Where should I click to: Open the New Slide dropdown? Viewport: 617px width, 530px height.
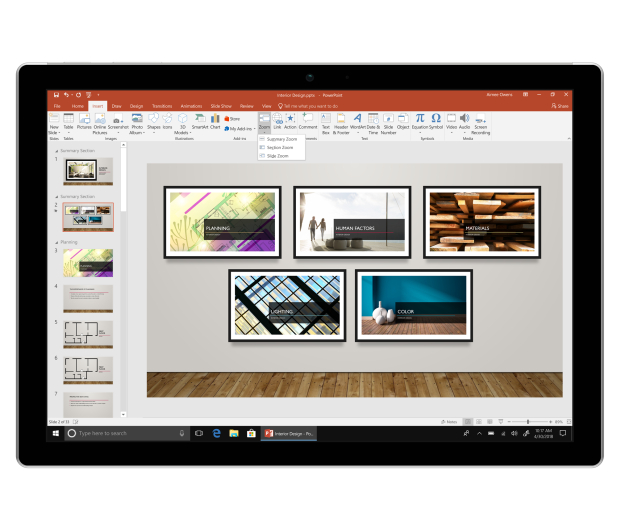[54, 130]
